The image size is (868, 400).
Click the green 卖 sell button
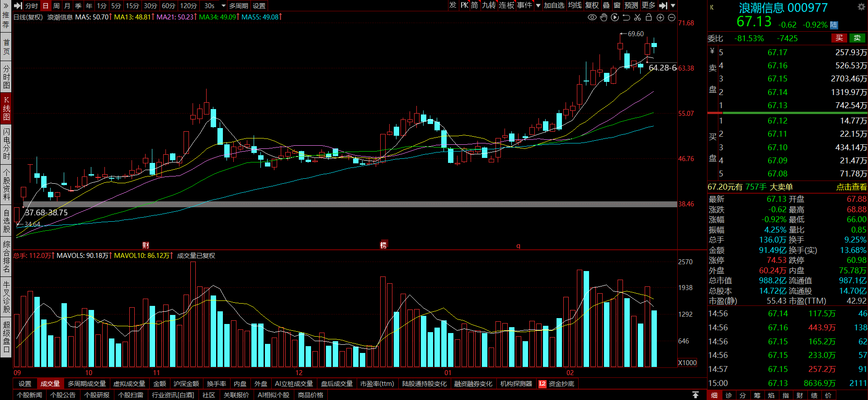pos(857,38)
